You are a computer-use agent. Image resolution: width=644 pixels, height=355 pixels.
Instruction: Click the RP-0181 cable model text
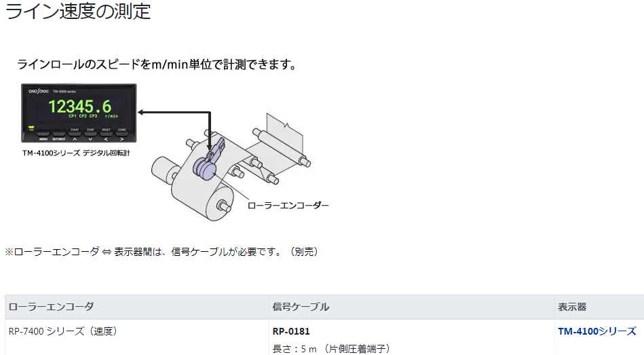[291, 331]
